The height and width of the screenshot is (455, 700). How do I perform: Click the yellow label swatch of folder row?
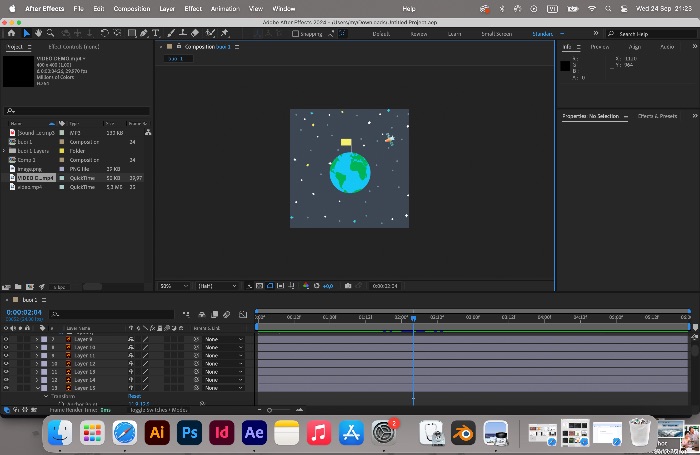[x=62, y=151]
